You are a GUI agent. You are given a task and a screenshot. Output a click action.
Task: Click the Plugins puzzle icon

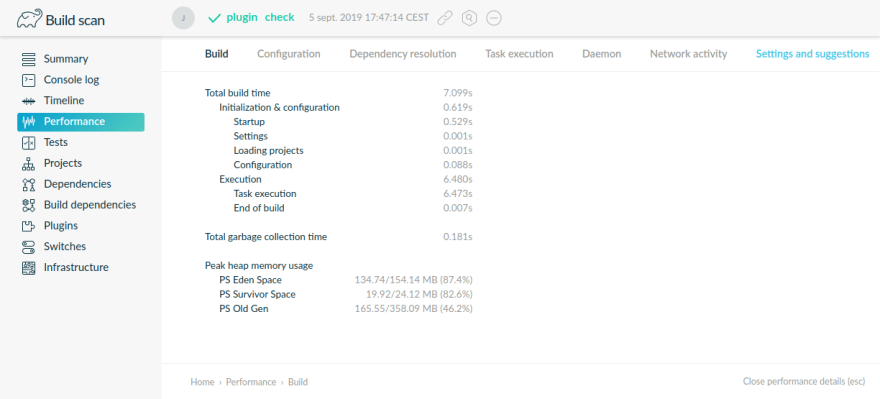coord(28,226)
